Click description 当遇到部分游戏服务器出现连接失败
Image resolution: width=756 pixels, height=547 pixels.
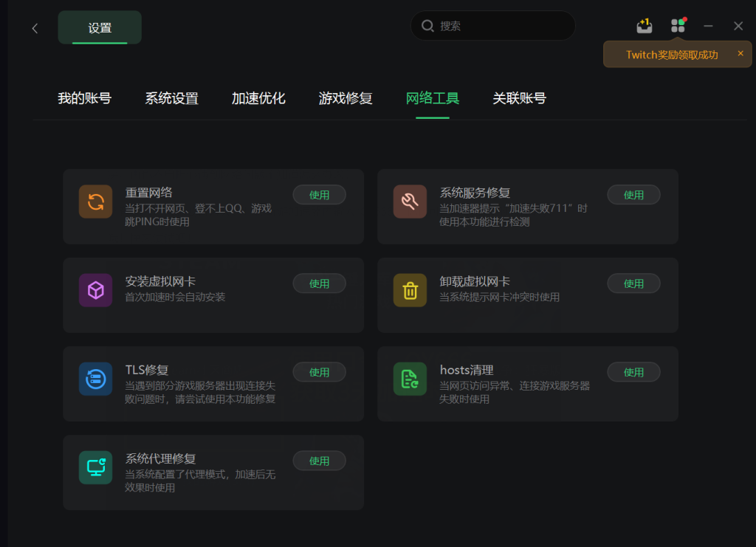coord(200,392)
